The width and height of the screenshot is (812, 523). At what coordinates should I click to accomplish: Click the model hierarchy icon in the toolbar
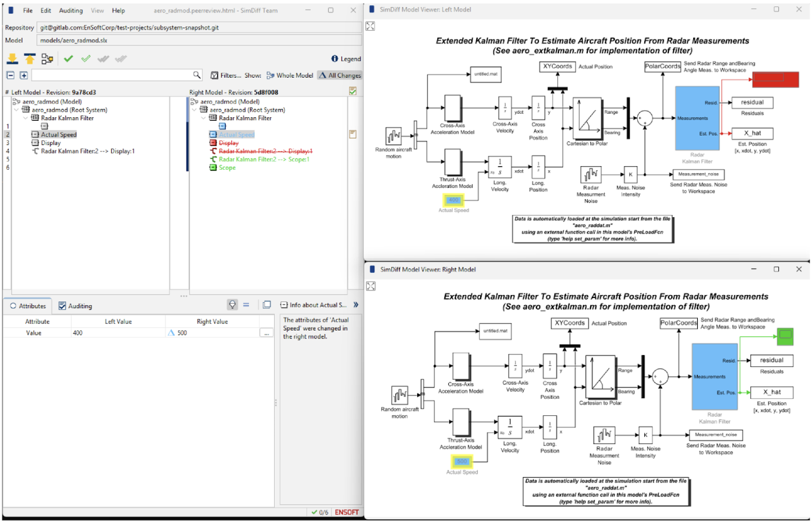[47, 59]
